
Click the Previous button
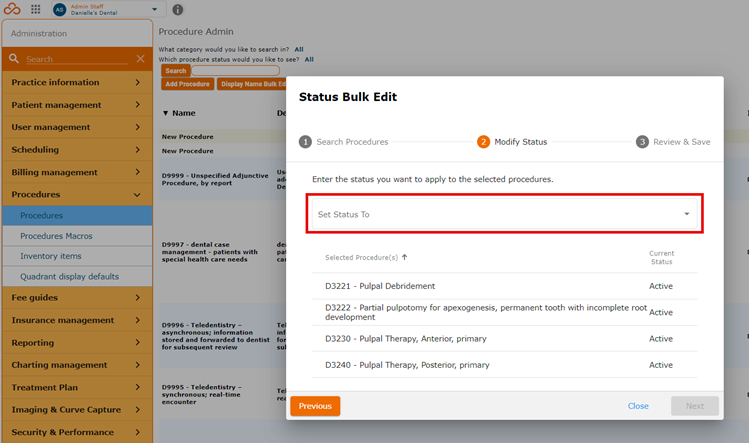tap(315, 406)
